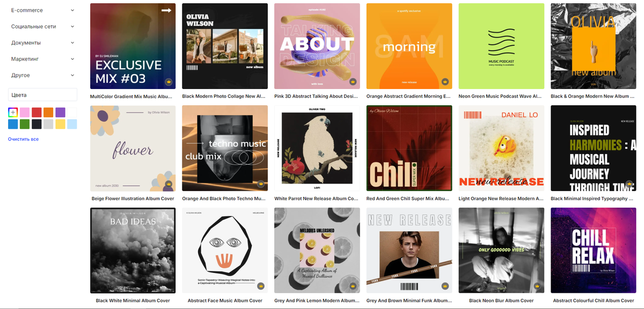Image resolution: width=644 pixels, height=309 pixels.
Task: Click the Очистить все link
Action: coord(23,139)
